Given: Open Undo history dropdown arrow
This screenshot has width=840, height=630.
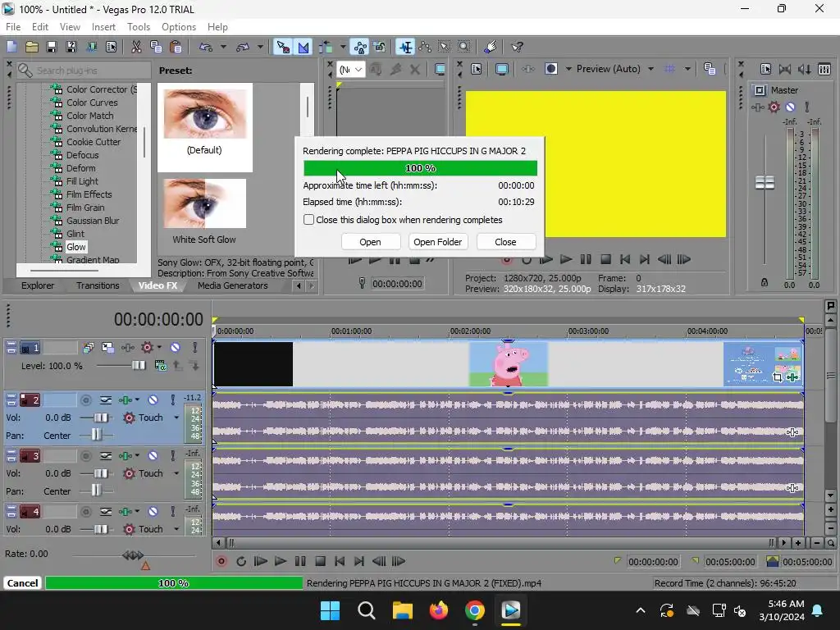Looking at the screenshot, I should click(x=223, y=47).
